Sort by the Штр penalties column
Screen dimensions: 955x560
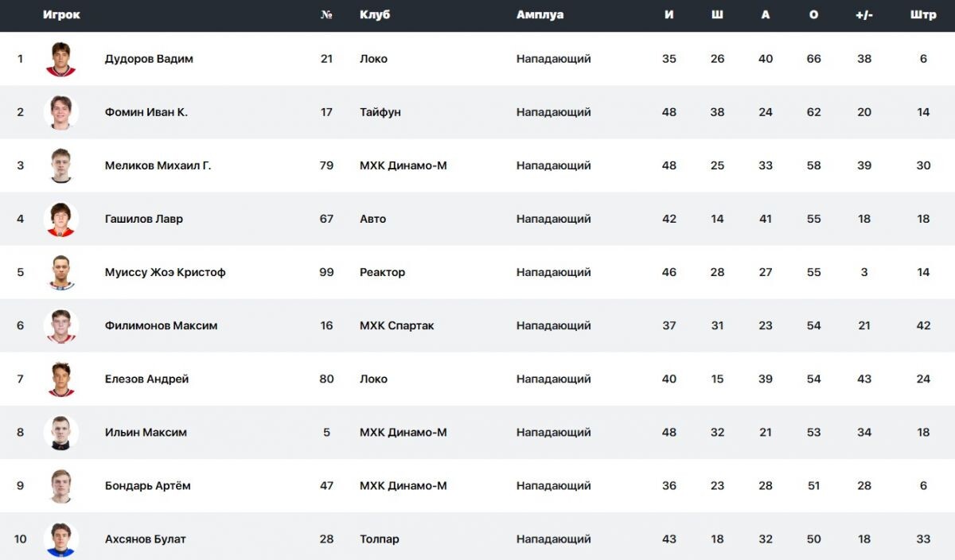pyautogui.click(x=923, y=15)
